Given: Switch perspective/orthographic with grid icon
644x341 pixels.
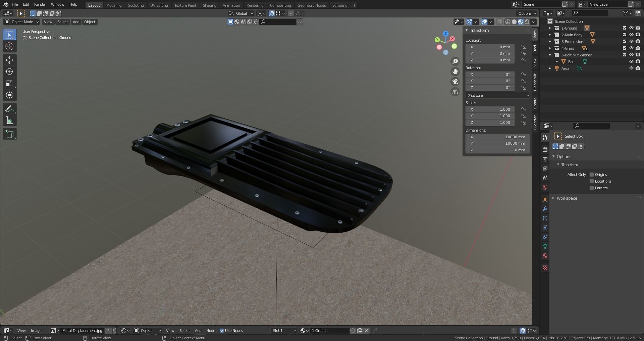Looking at the screenshot, I should coord(455,92).
